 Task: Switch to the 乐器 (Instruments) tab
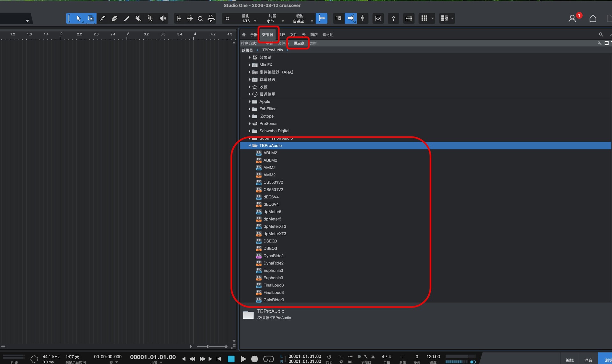tap(253, 35)
